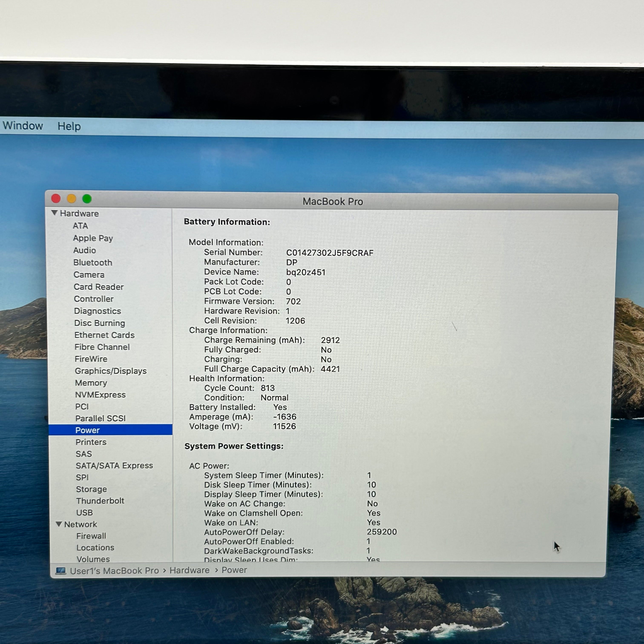Viewport: 644px width, 644px height.
Task: Select Camera in the sidebar
Action: click(x=89, y=275)
